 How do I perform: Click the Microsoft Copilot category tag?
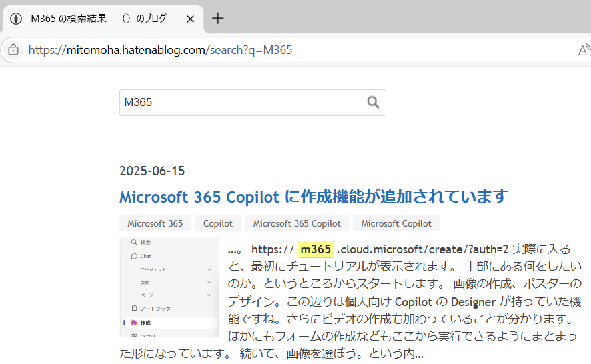396,223
